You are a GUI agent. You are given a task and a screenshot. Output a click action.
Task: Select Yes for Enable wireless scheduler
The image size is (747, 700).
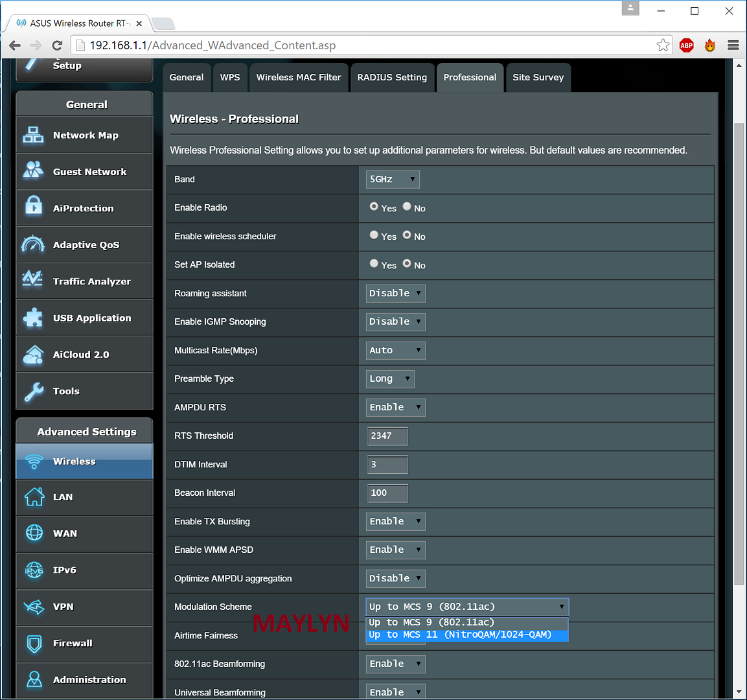tap(374, 235)
